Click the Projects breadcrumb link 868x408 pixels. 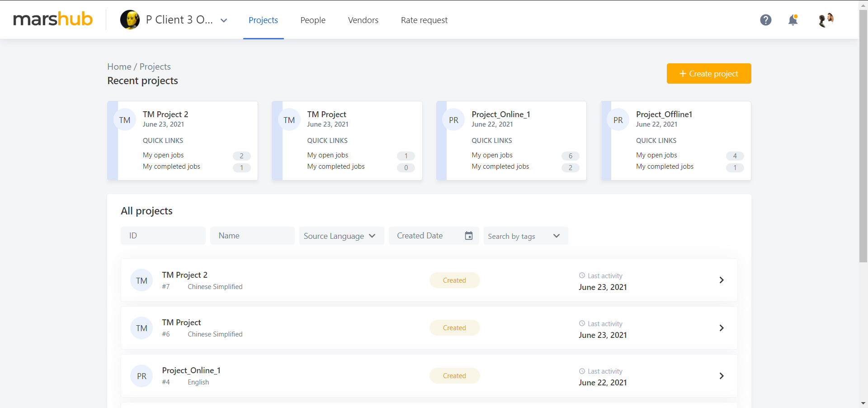click(155, 66)
